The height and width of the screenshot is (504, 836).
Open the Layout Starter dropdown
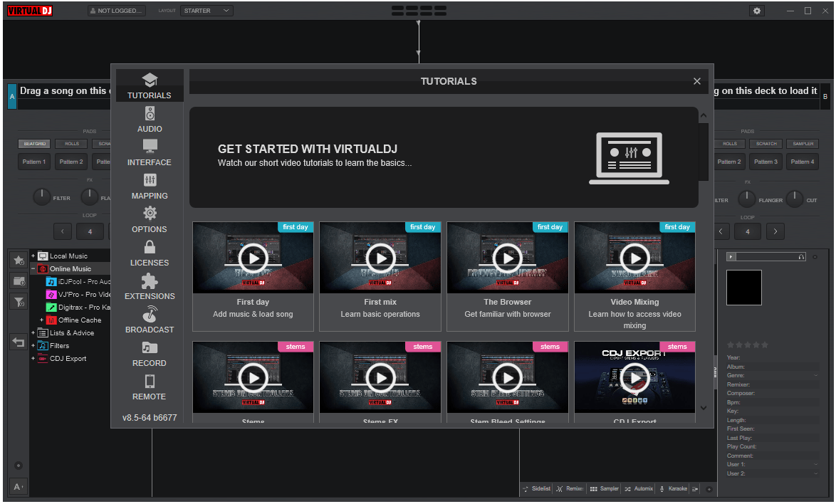click(x=207, y=11)
